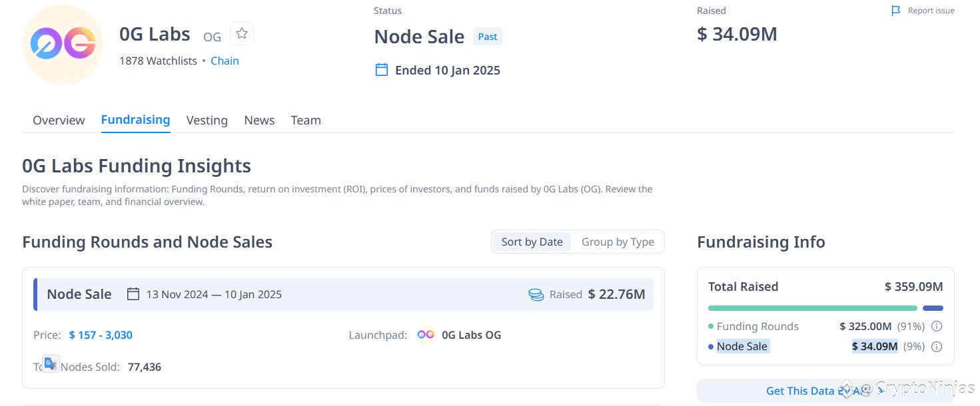
Task: Go to the Team tab
Action: (306, 120)
